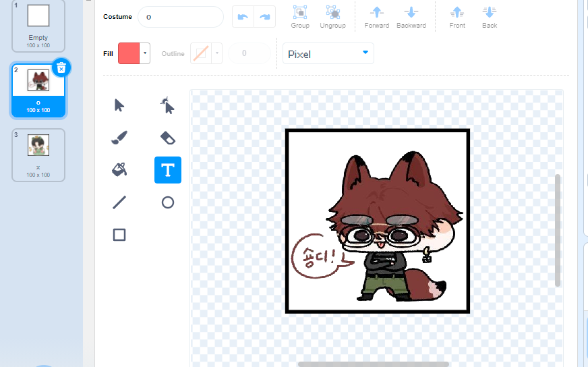Pick the Eraser tool
Viewport: 588px width, 367px height.
click(168, 138)
